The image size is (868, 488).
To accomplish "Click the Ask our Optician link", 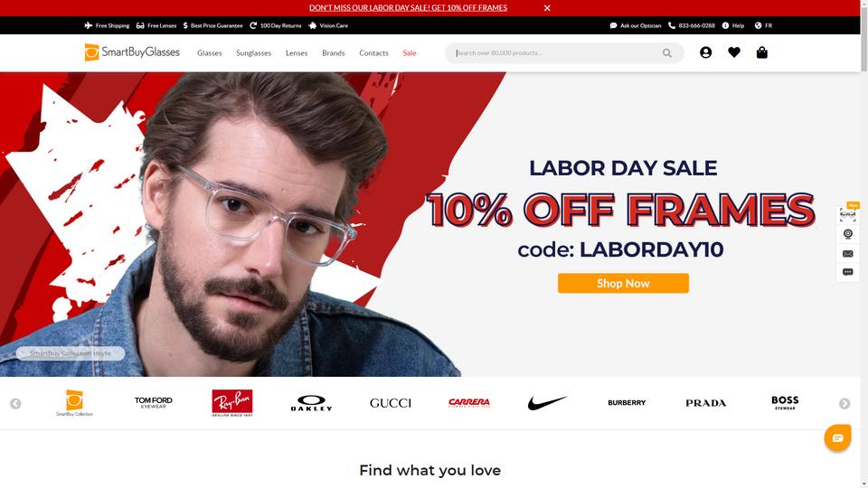I will [x=636, y=25].
